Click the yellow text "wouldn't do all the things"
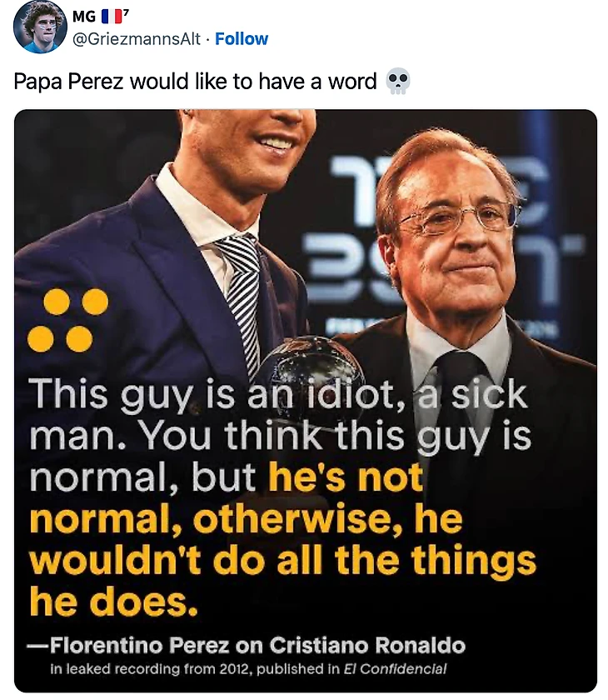This screenshot has width=608, height=700. point(283,560)
